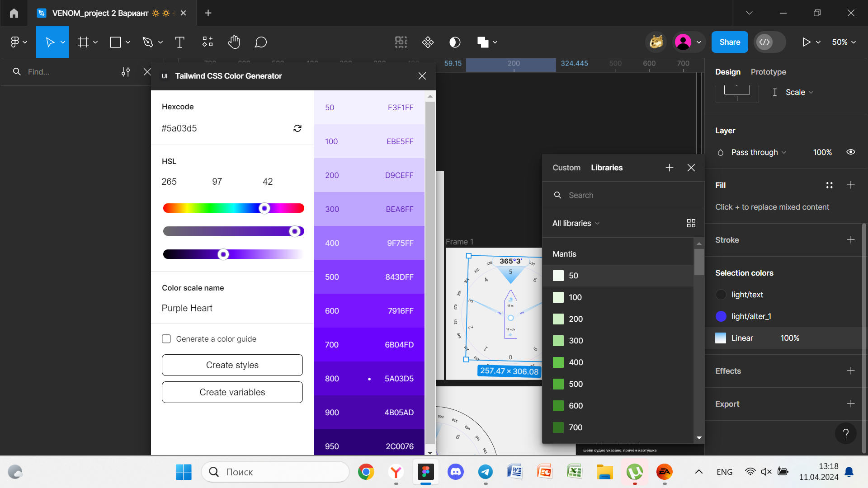Click the Create component icon
Image resolution: width=868 pixels, height=488 pixels.
[428, 42]
